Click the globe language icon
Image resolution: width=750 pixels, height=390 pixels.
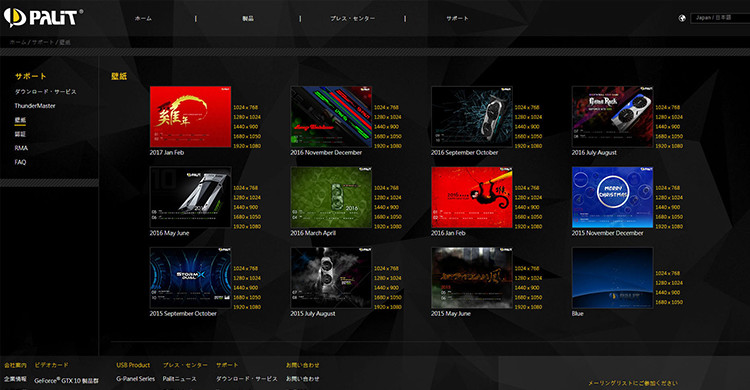[682, 18]
